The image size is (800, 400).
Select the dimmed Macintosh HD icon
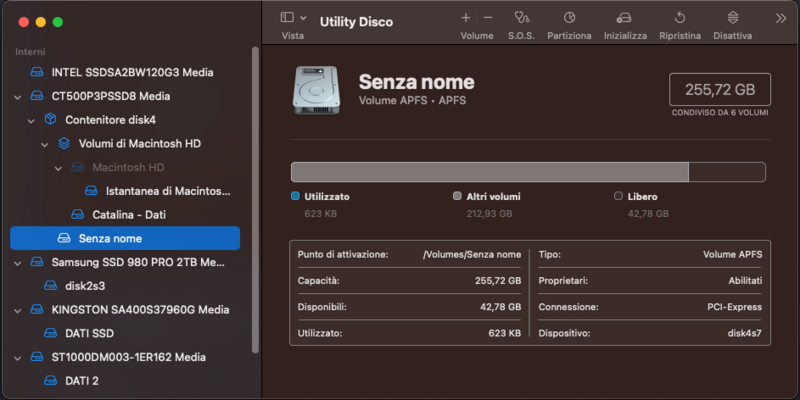tap(77, 167)
